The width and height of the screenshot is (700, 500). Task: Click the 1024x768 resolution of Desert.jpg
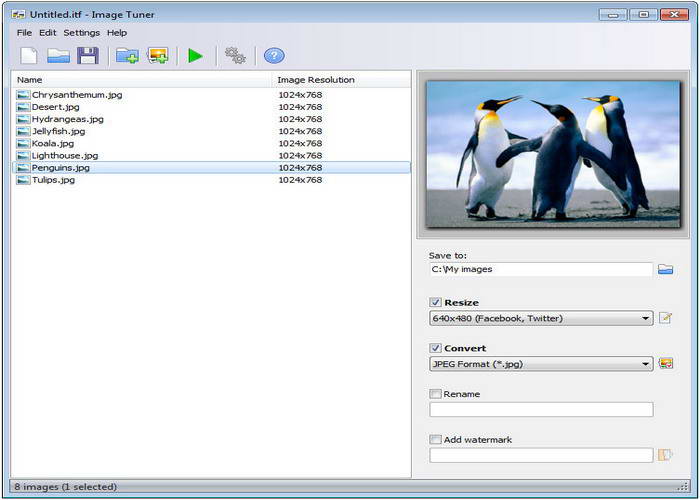(300, 107)
